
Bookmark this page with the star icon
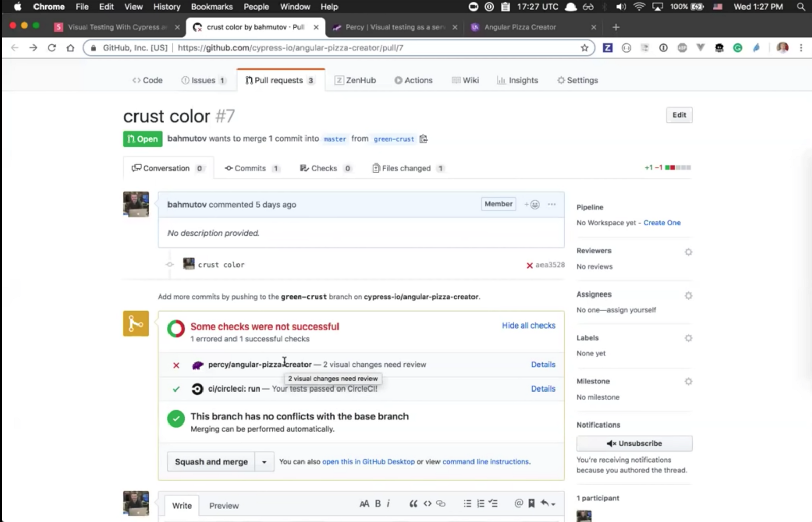[x=584, y=48]
